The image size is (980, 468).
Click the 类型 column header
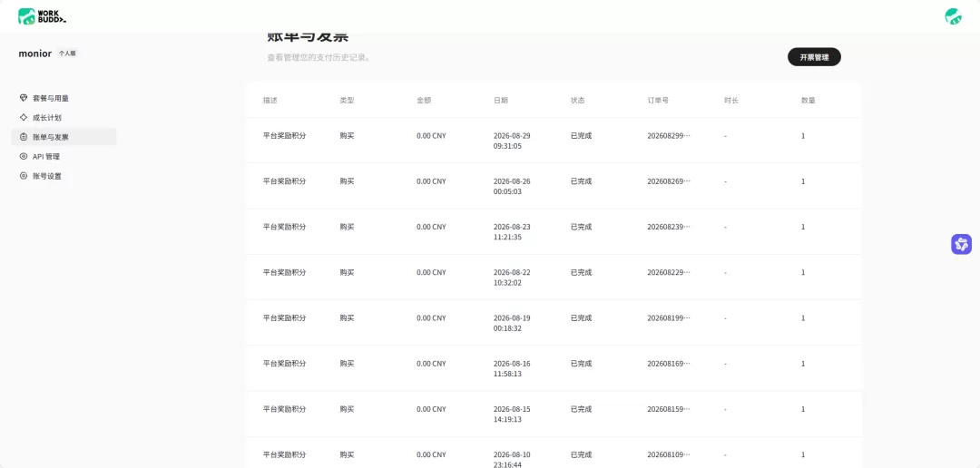point(347,100)
